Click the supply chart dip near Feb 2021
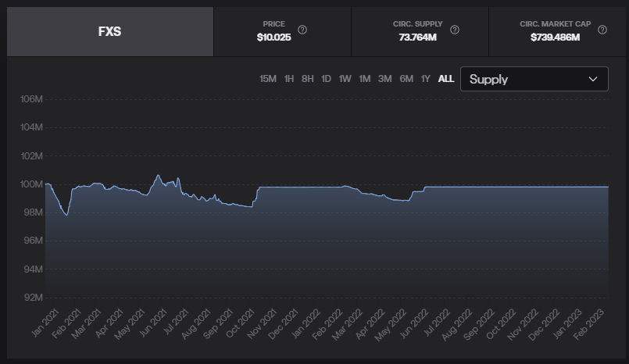 point(66,215)
